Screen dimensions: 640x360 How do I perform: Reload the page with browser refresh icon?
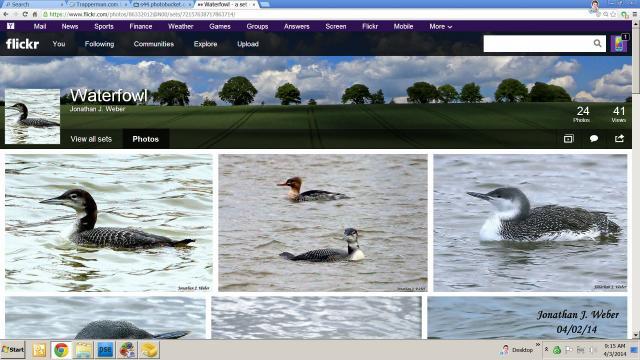click(25, 14)
